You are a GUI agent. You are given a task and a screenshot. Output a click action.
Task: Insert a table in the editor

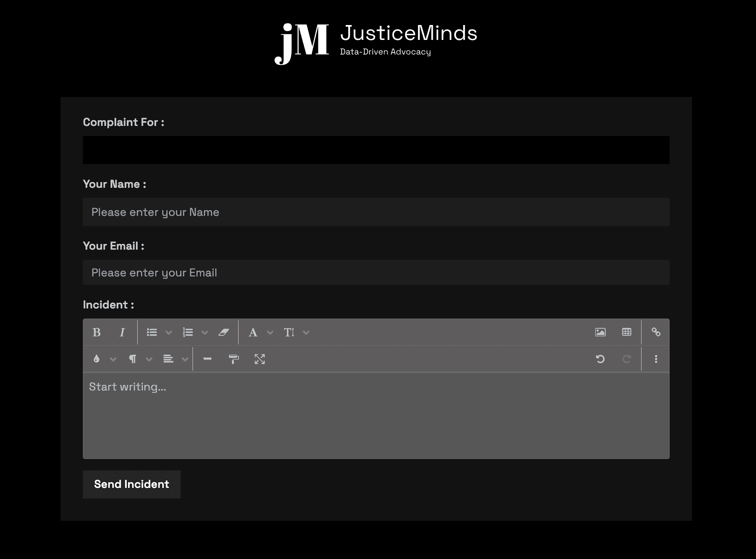pyautogui.click(x=627, y=332)
